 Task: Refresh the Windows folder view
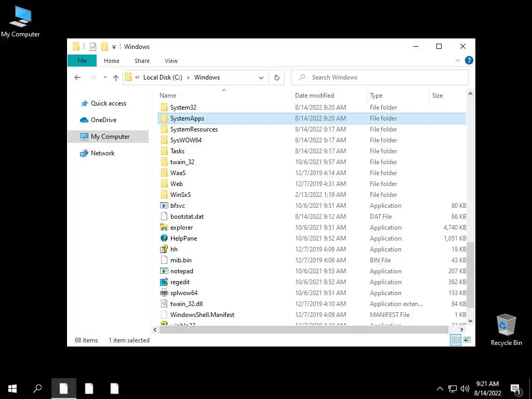coord(276,78)
